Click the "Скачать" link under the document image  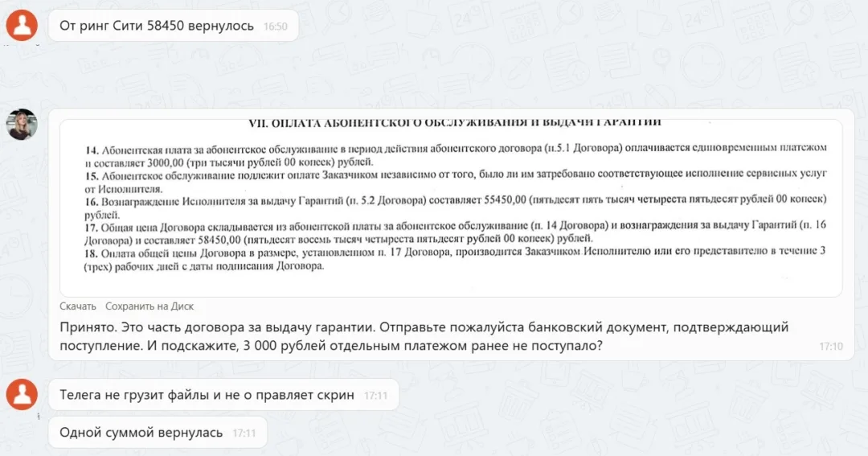77,306
